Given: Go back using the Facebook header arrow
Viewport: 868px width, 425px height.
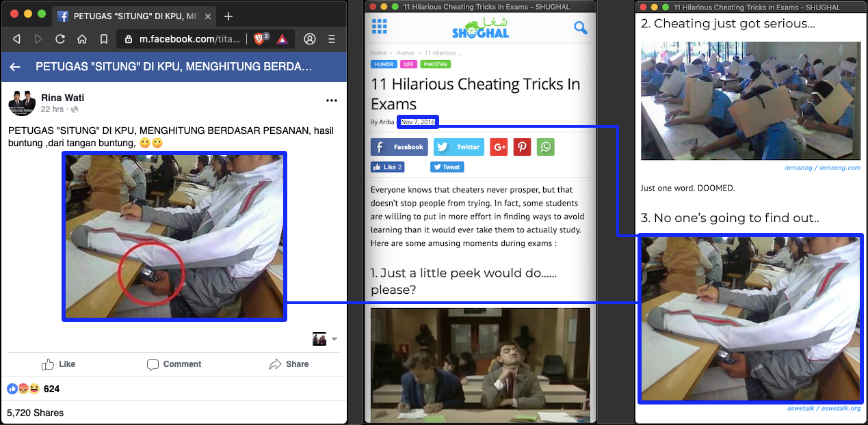Looking at the screenshot, I should coord(15,67).
